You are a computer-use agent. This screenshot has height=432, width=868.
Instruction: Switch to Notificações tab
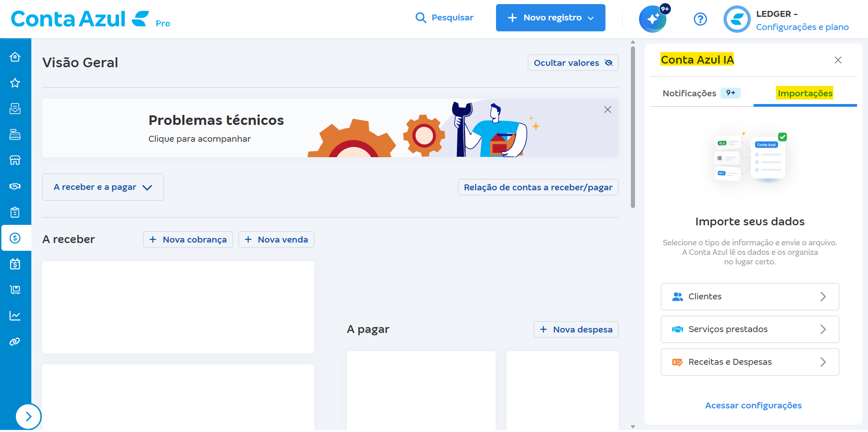point(701,93)
